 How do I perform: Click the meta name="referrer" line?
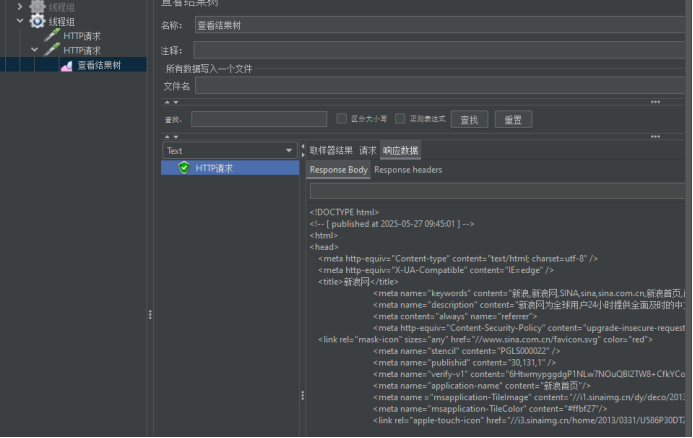(x=455, y=316)
